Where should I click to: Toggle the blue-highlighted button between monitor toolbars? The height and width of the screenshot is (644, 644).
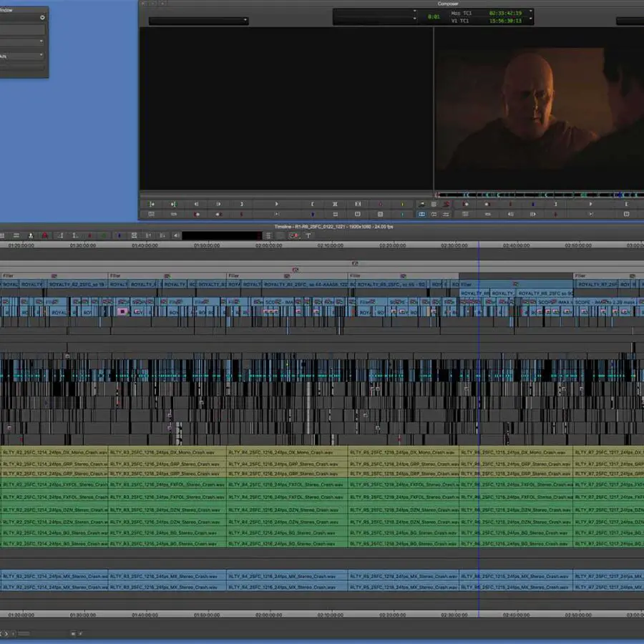[x=421, y=214]
